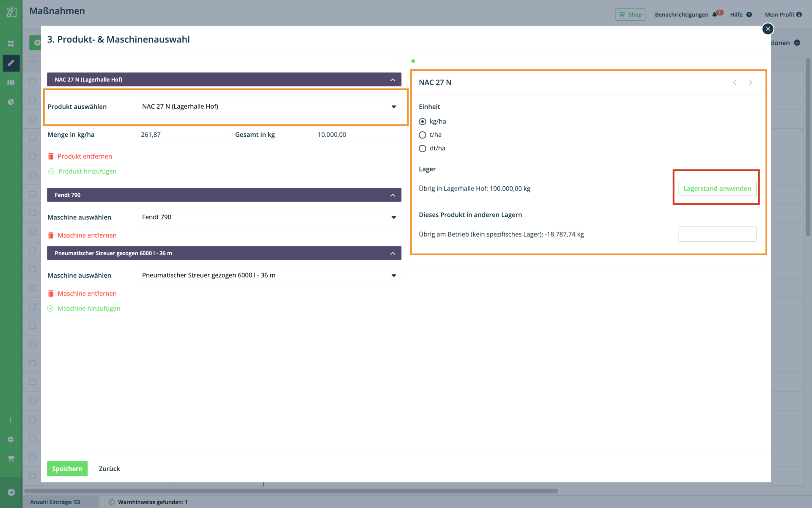Select the dt/ha unit radio button
The height and width of the screenshot is (508, 812).
(x=422, y=149)
